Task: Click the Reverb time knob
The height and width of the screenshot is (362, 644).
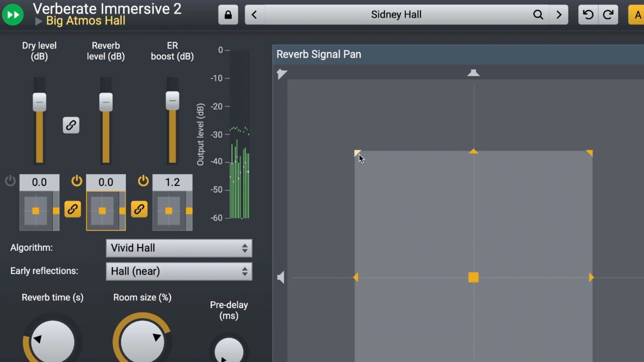Action: click(53, 341)
